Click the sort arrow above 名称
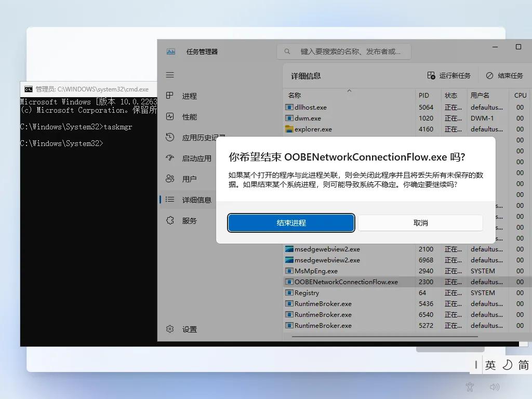 tap(349, 90)
